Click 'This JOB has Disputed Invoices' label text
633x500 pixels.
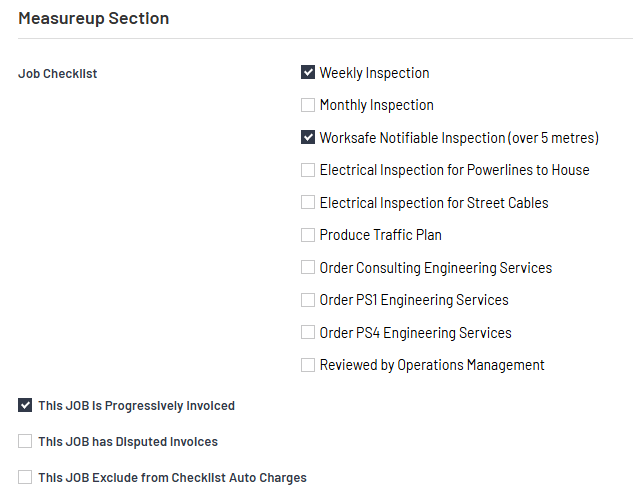tap(128, 441)
